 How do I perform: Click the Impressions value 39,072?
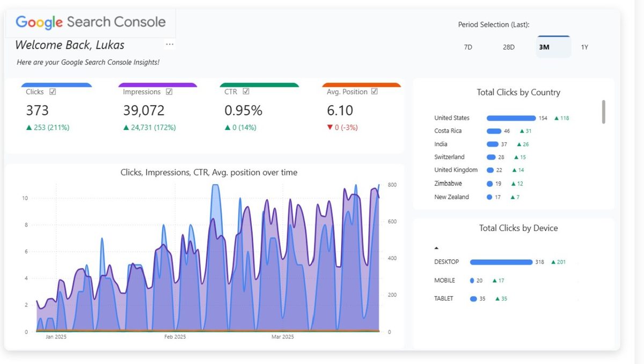[x=143, y=111]
